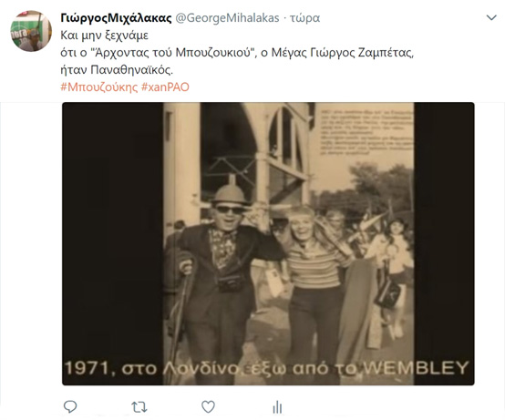505x420 pixels.
Task: Retweet this post using the retweet icon
Action: (139, 407)
